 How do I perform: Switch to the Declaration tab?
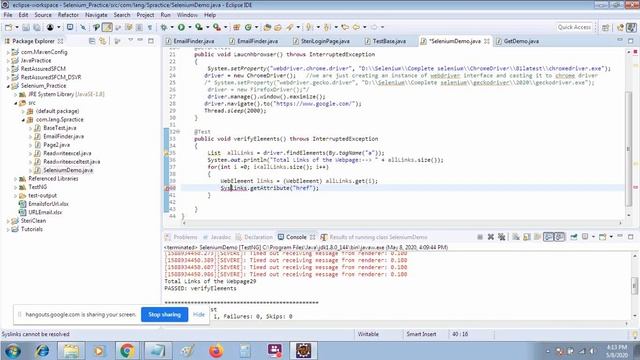pos(254,237)
